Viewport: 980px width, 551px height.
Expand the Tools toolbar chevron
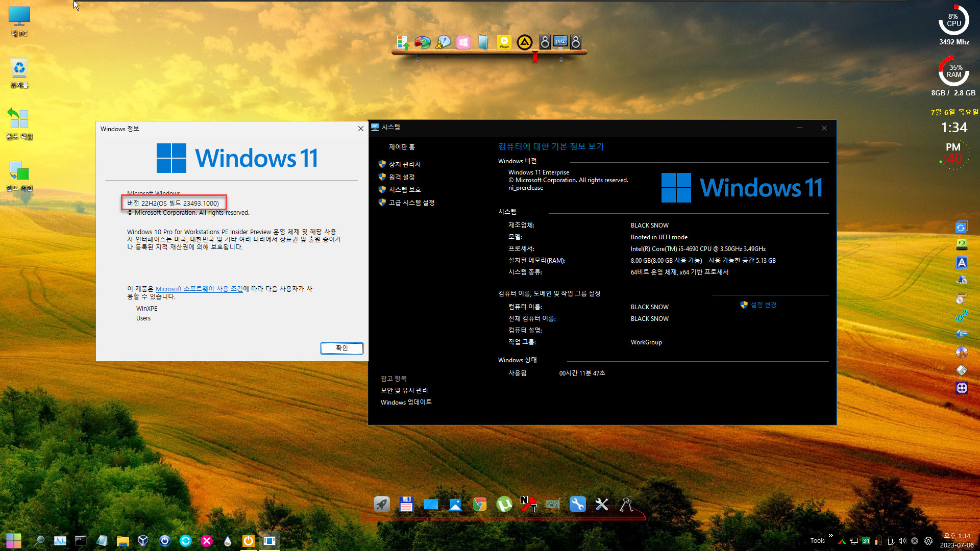(x=830, y=535)
